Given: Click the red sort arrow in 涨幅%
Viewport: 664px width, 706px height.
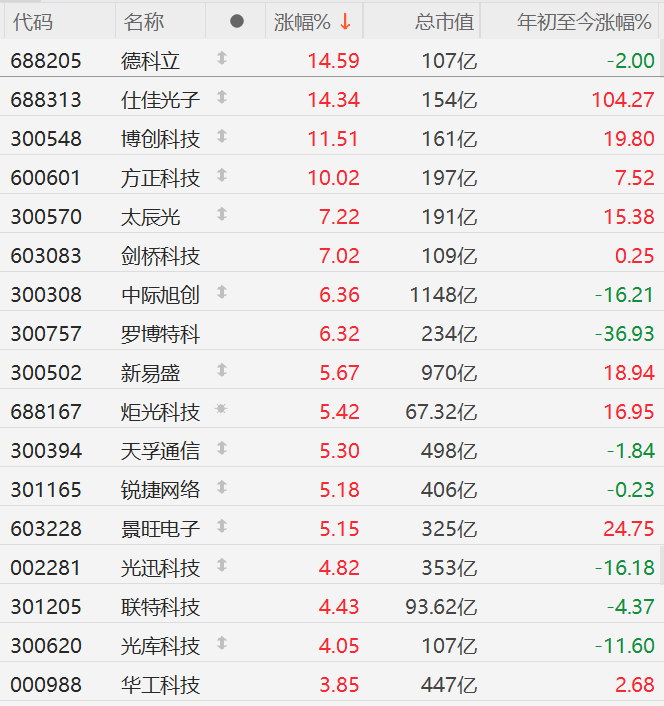Looking at the screenshot, I should (345, 22).
